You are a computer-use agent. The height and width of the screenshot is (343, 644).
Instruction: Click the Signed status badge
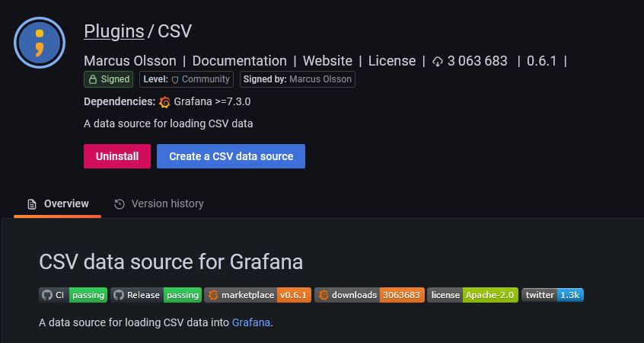tap(108, 79)
